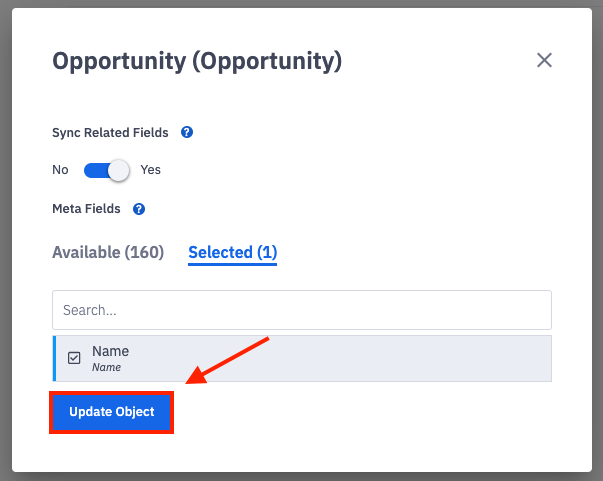603x481 pixels.
Task: Click the Opportunity (Opportunity) dialog title
Action: pyautogui.click(x=197, y=61)
